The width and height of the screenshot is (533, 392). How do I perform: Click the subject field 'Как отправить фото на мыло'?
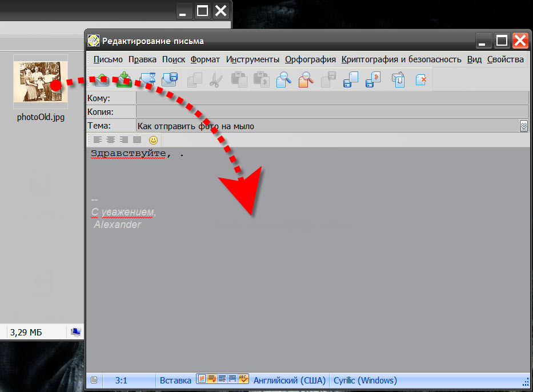[328, 126]
